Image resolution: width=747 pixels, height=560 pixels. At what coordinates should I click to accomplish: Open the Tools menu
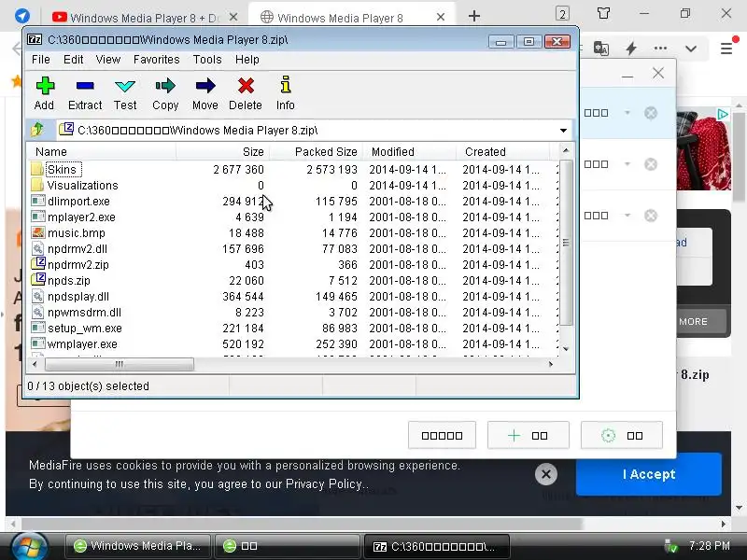click(207, 60)
